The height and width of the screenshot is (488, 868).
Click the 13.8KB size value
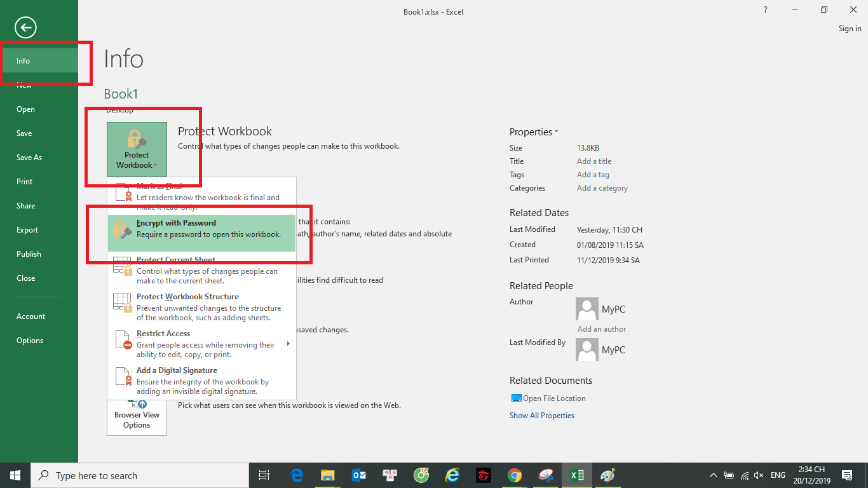tap(588, 148)
